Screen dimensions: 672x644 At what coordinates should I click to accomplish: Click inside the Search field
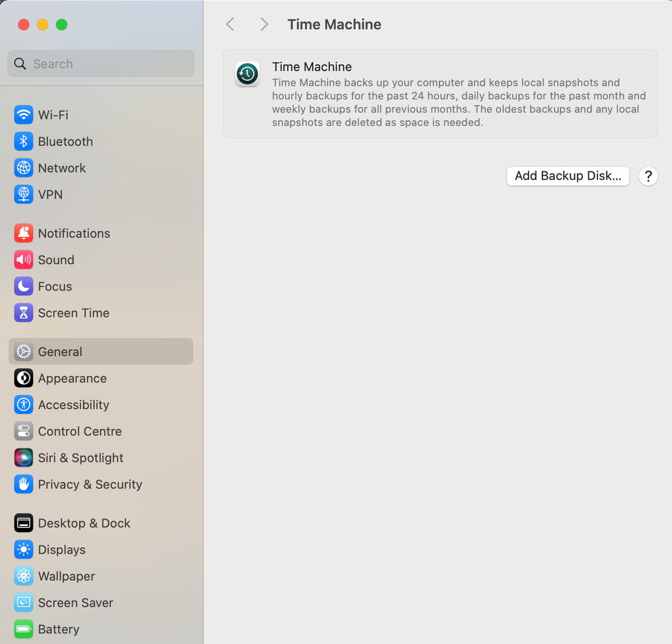[101, 63]
